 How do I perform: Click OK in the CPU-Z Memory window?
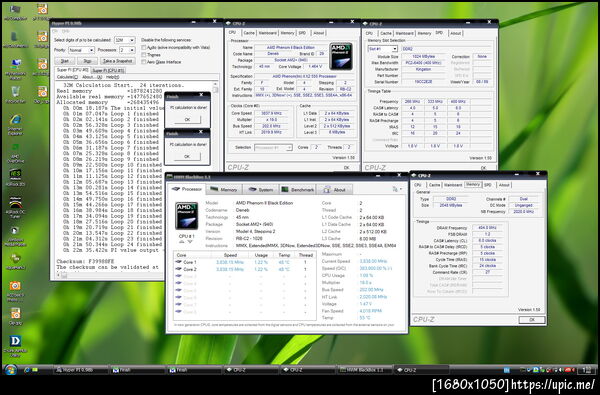coord(532,320)
